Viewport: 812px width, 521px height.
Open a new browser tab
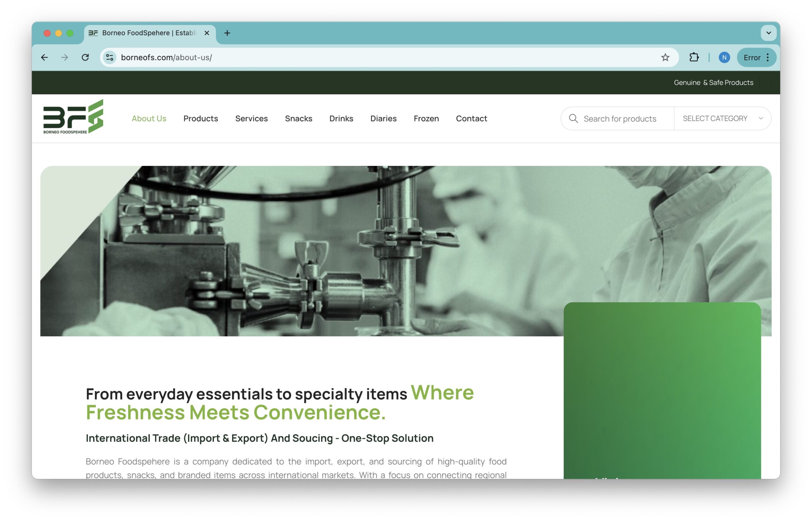[227, 33]
